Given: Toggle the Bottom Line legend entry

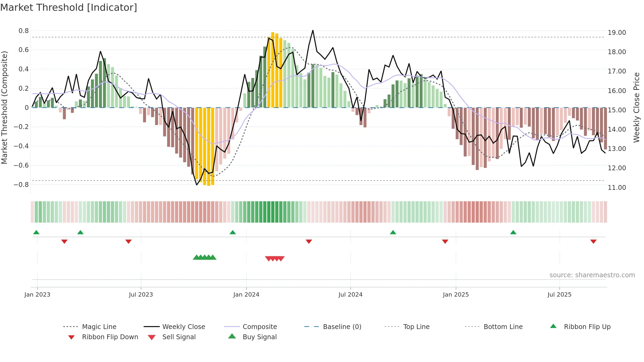Looking at the screenshot, I should click(494, 327).
